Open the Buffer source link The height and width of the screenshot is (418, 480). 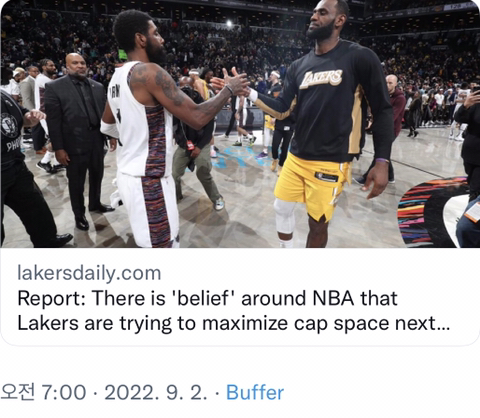(x=255, y=393)
